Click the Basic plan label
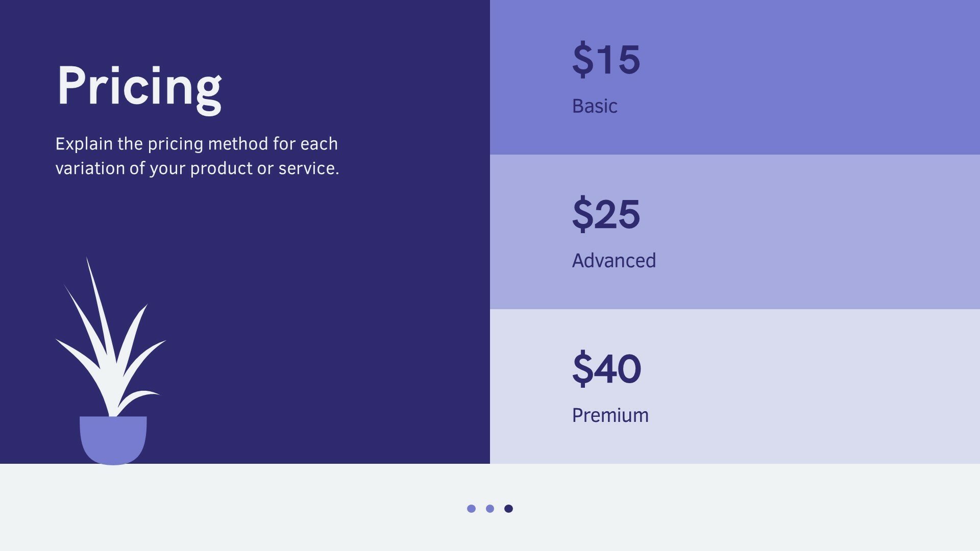 pos(595,106)
